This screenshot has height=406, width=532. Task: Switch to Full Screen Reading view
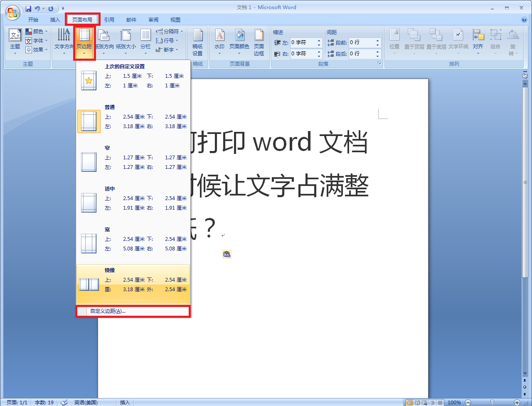[x=417, y=403]
